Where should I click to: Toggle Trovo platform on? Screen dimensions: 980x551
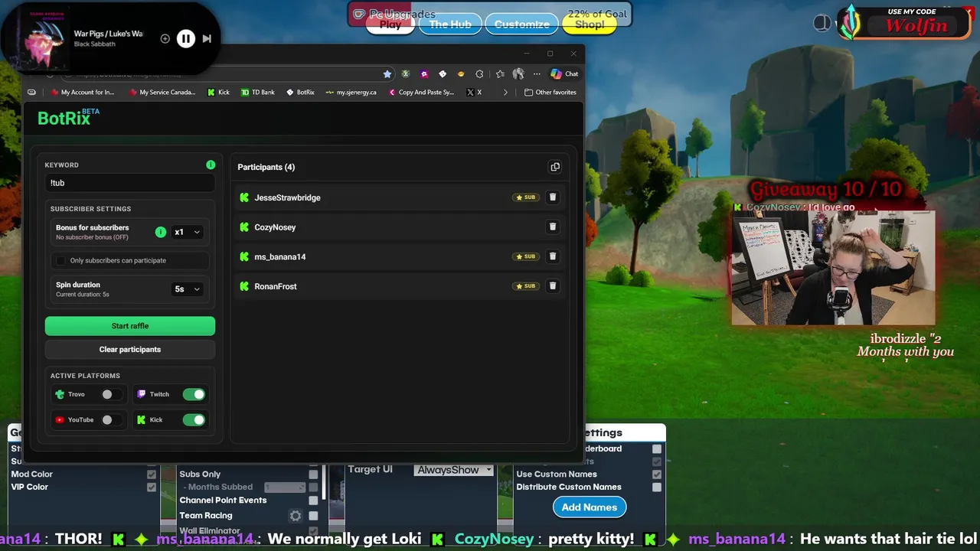tap(111, 394)
